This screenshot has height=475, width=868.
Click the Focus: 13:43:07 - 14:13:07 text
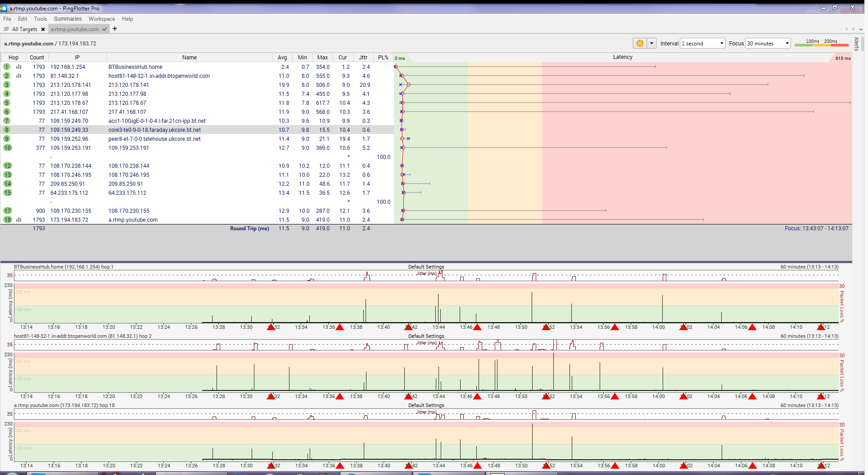pos(816,229)
